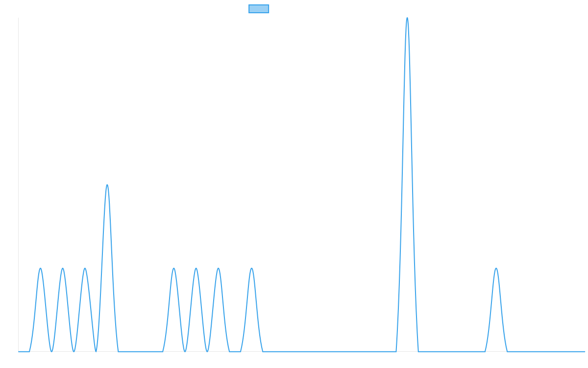Click flat baseline right of the last peak

[546, 351]
